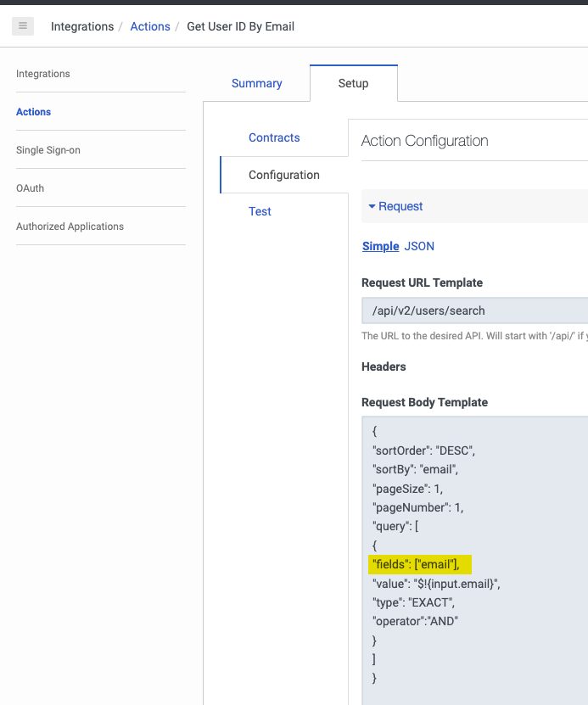The height and width of the screenshot is (705, 588).
Task: Click the Get User ID By Email breadcrumb
Action: [x=241, y=26]
